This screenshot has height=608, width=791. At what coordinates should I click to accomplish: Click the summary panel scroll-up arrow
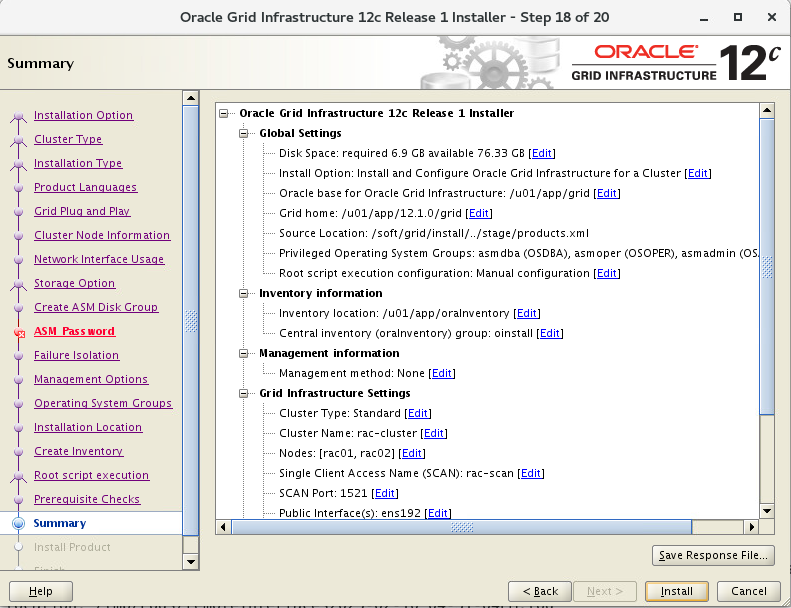[x=767, y=110]
